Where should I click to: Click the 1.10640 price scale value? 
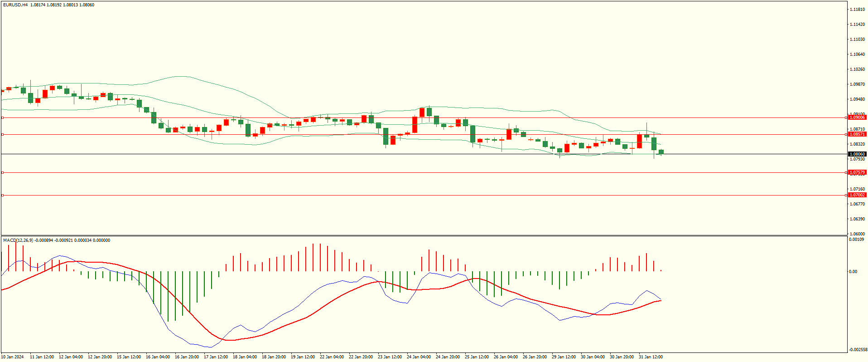pos(857,54)
